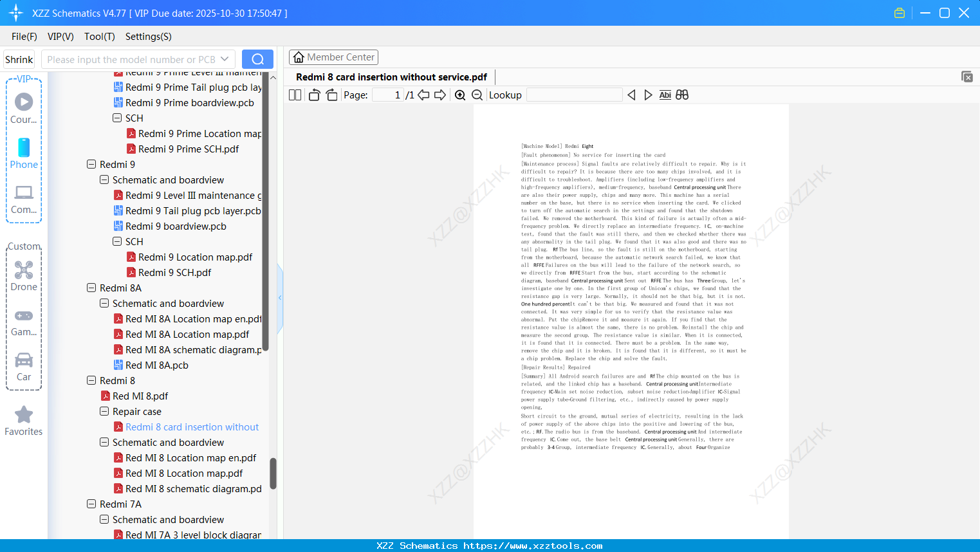Zoom in on the PDF
The height and width of the screenshot is (552, 980).
pyautogui.click(x=460, y=95)
